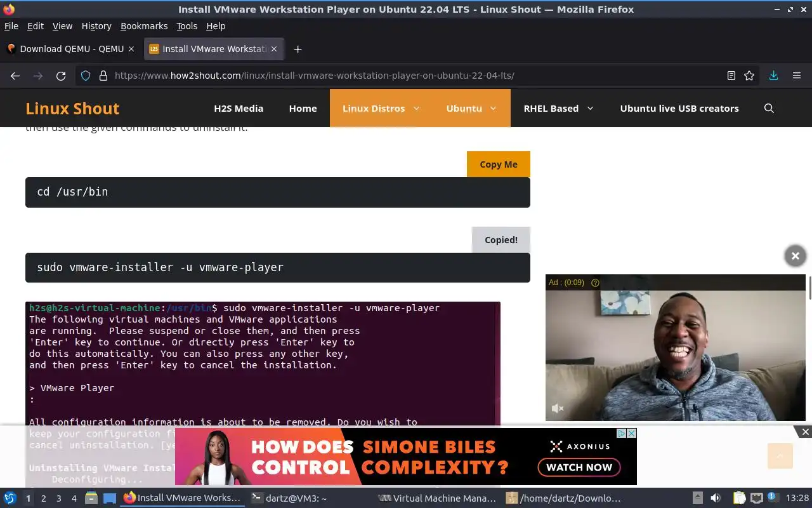The height and width of the screenshot is (508, 812).
Task: Open the View menu
Action: point(62,26)
